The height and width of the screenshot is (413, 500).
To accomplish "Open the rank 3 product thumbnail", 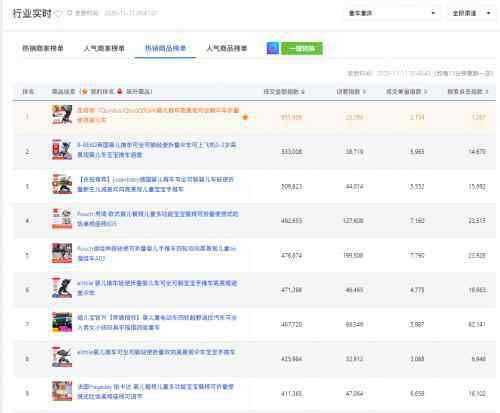I will 62,184.
